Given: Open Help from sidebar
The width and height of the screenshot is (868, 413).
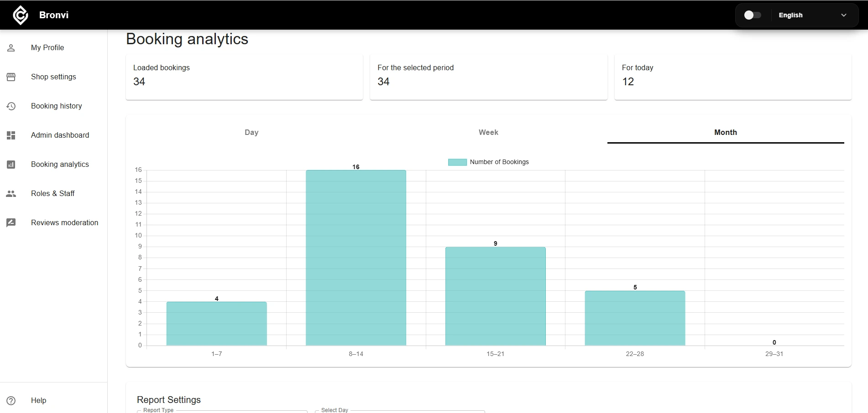Looking at the screenshot, I should (x=38, y=400).
